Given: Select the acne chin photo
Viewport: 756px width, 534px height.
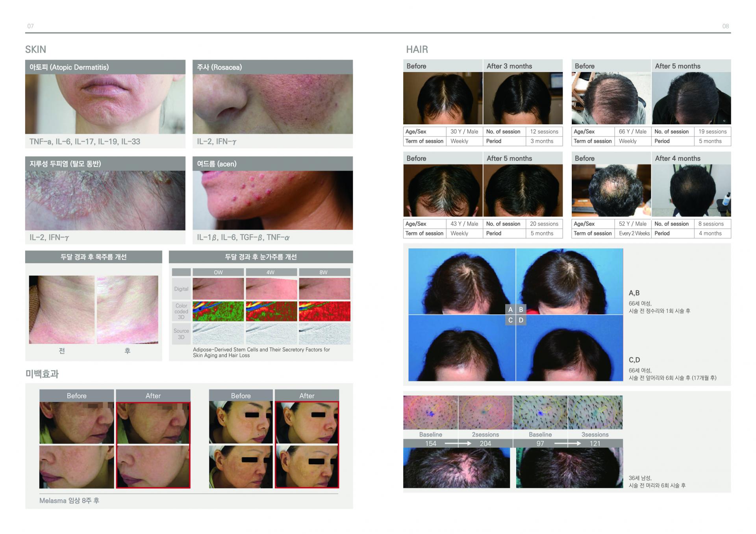Looking at the screenshot, I should tap(272, 200).
